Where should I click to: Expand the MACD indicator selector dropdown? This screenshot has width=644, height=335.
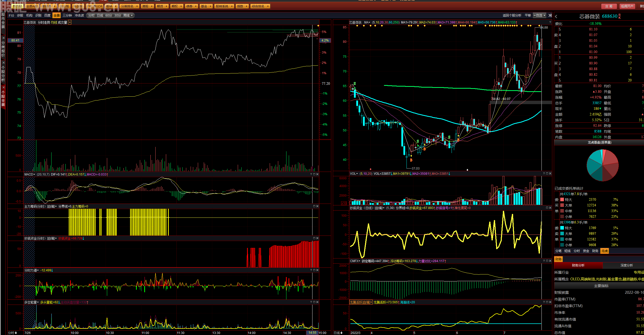(34, 174)
